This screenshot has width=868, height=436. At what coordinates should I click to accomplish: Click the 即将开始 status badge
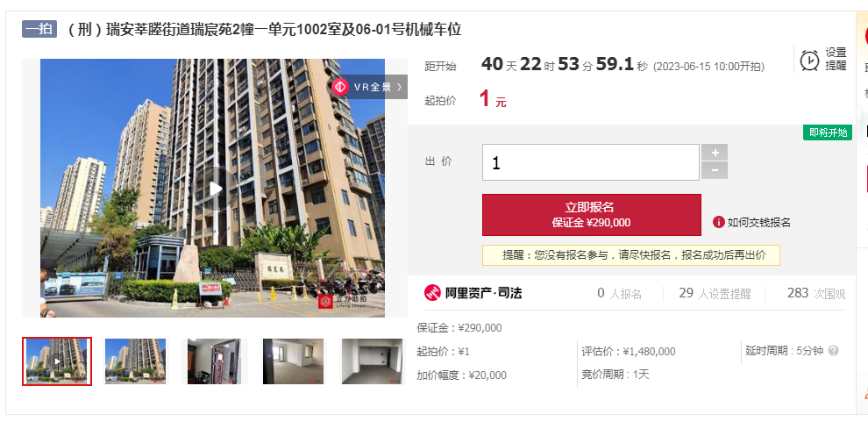pyautogui.click(x=828, y=132)
